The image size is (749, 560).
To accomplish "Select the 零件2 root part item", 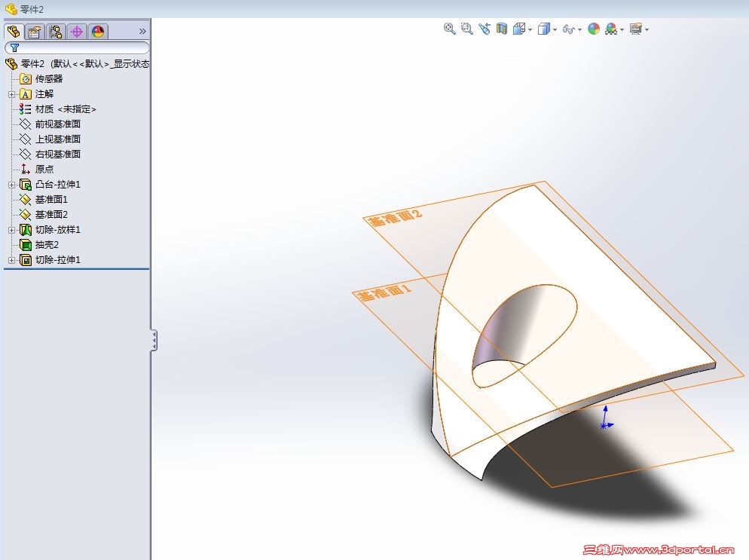I will [x=77, y=63].
